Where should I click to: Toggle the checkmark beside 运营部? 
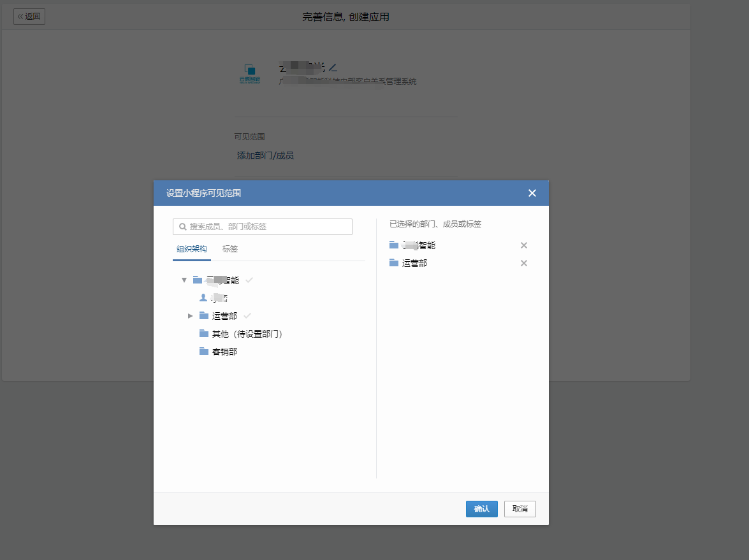tap(247, 315)
